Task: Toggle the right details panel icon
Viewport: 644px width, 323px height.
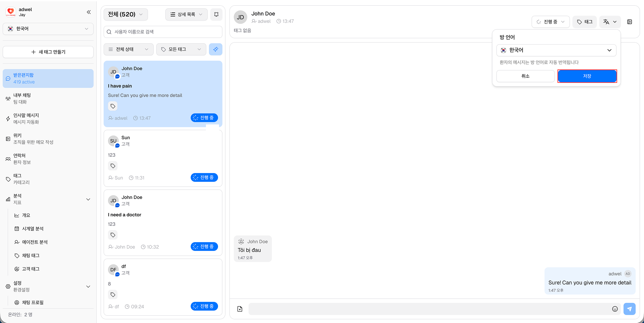Action: (630, 22)
